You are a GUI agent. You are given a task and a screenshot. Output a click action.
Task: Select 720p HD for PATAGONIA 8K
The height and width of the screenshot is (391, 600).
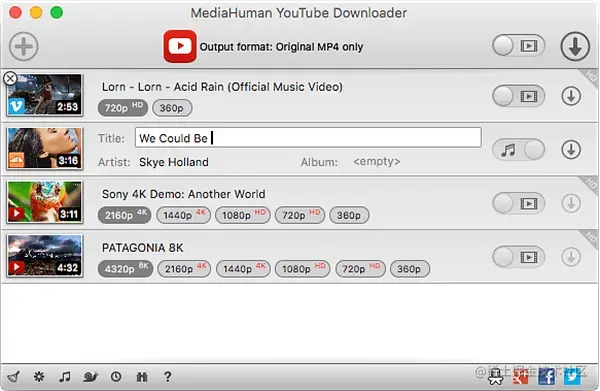pos(360,269)
